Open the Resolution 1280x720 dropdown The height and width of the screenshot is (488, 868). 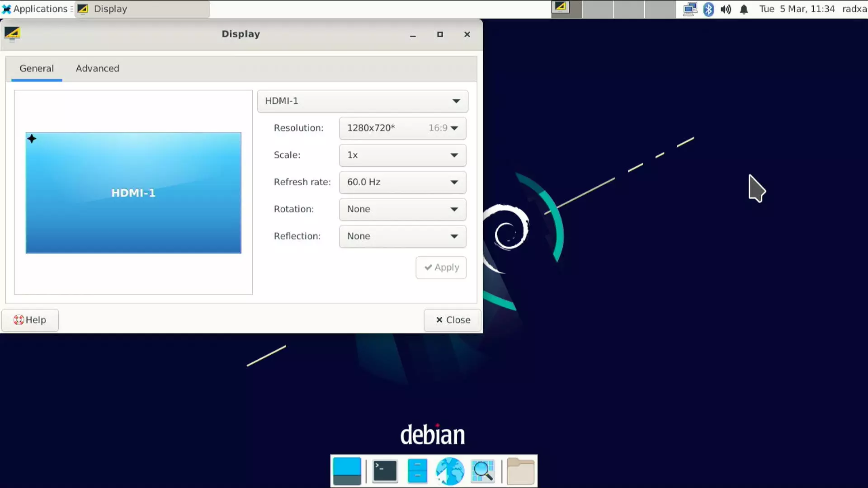pos(402,128)
